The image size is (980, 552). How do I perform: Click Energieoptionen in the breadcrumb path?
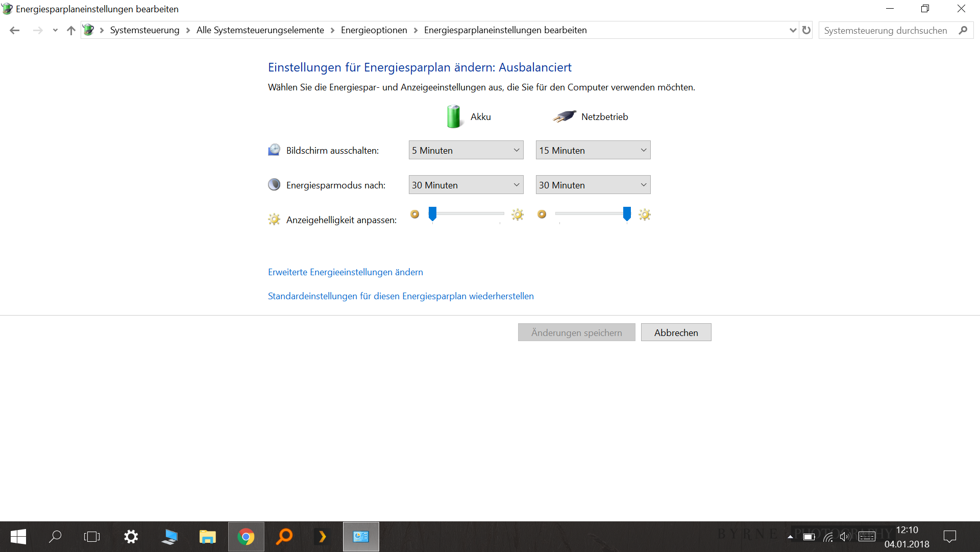click(374, 30)
